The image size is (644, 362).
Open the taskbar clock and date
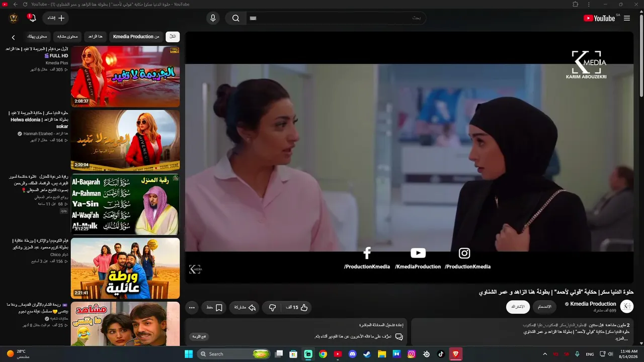tap(628, 354)
